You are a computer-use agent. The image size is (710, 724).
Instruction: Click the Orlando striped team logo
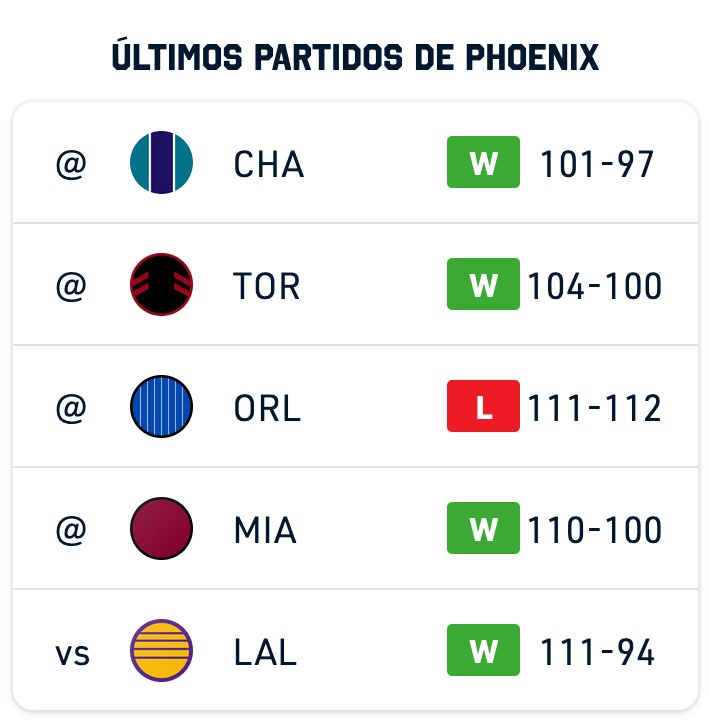click(x=162, y=406)
